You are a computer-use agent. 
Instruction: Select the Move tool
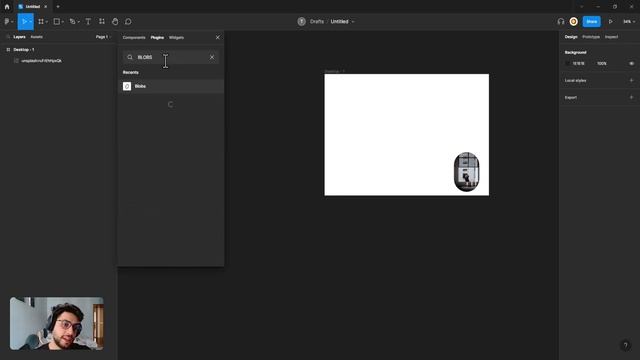click(x=24, y=22)
